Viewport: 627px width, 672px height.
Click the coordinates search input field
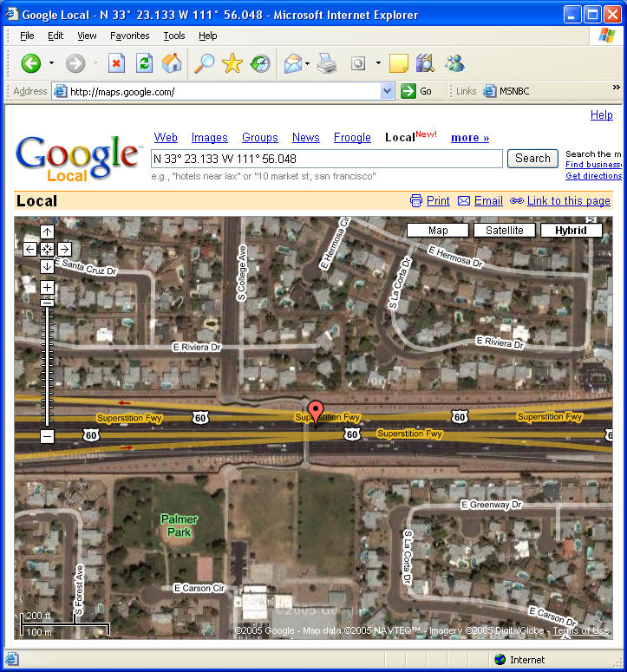(327, 159)
